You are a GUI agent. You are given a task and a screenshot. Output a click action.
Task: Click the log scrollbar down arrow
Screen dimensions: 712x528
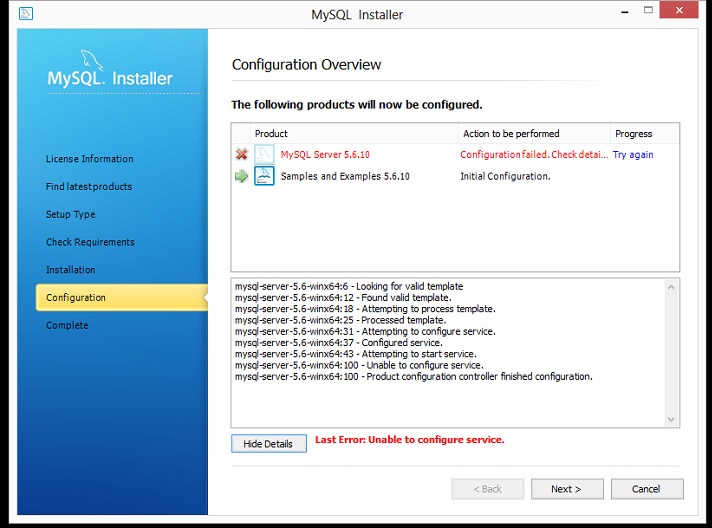click(x=671, y=419)
